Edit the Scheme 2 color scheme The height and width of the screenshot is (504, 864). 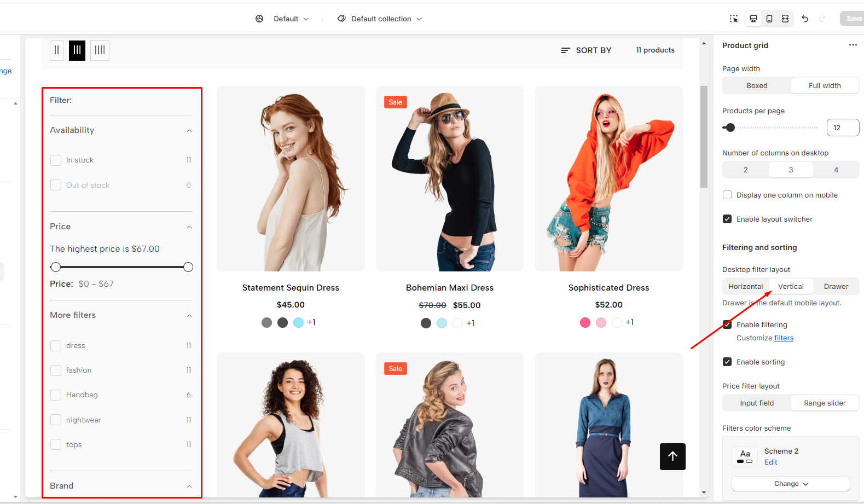(x=771, y=462)
